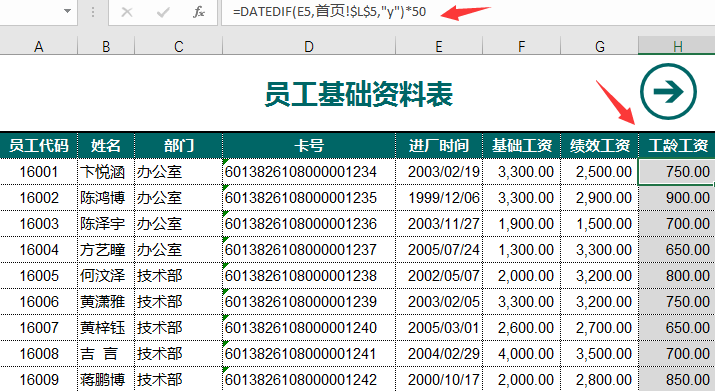Select performance pay cell 3,300.00
715x391 pixels.
tap(599, 250)
